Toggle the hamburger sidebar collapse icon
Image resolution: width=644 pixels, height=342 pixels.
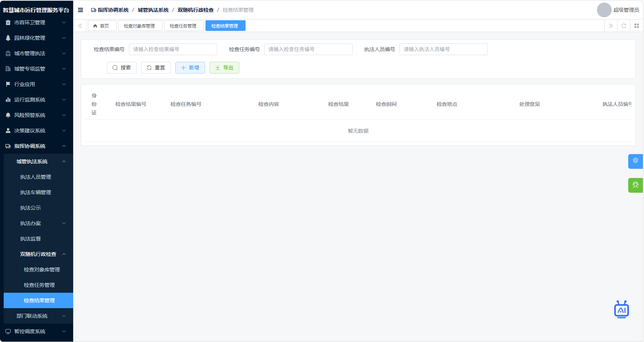[x=80, y=10]
